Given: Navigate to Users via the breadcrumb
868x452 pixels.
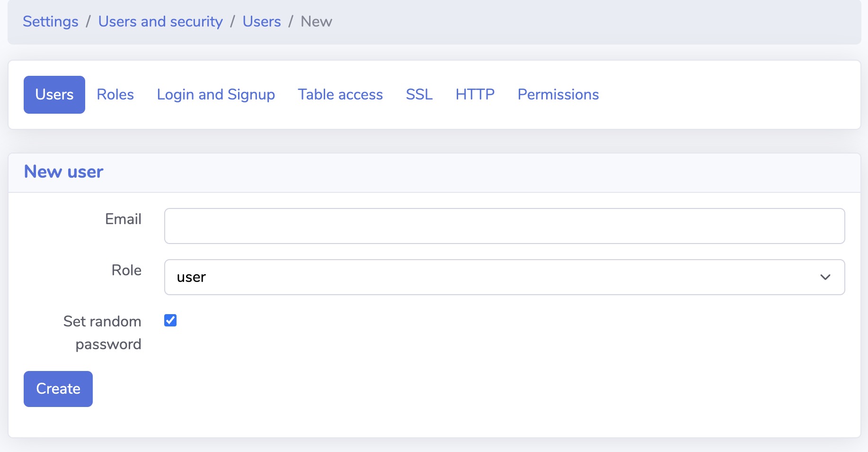Looking at the screenshot, I should click(261, 21).
